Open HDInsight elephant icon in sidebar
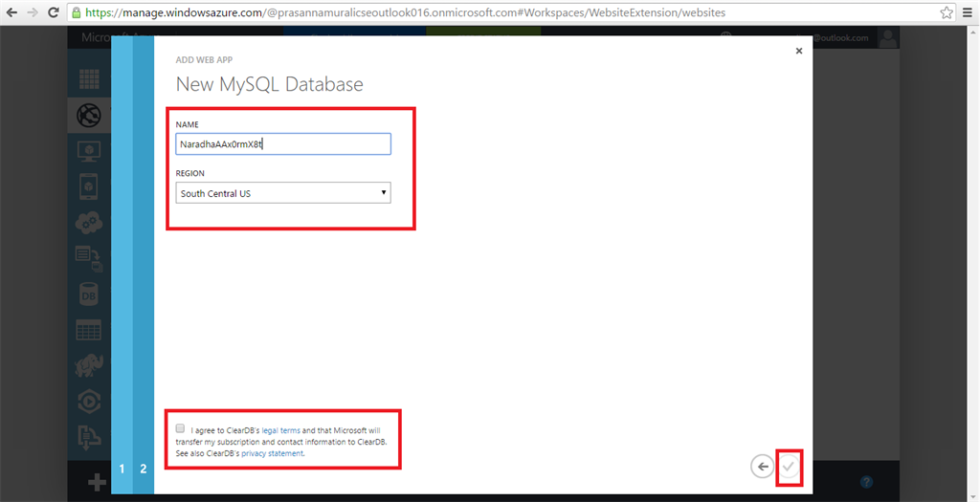 click(x=89, y=366)
